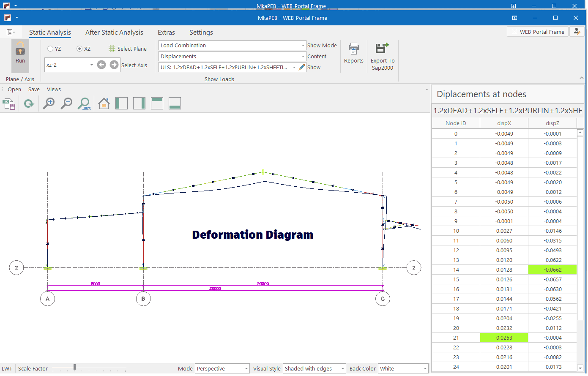Go to next axis arrow
Image resolution: width=588 pixels, height=376 pixels.
coord(114,65)
